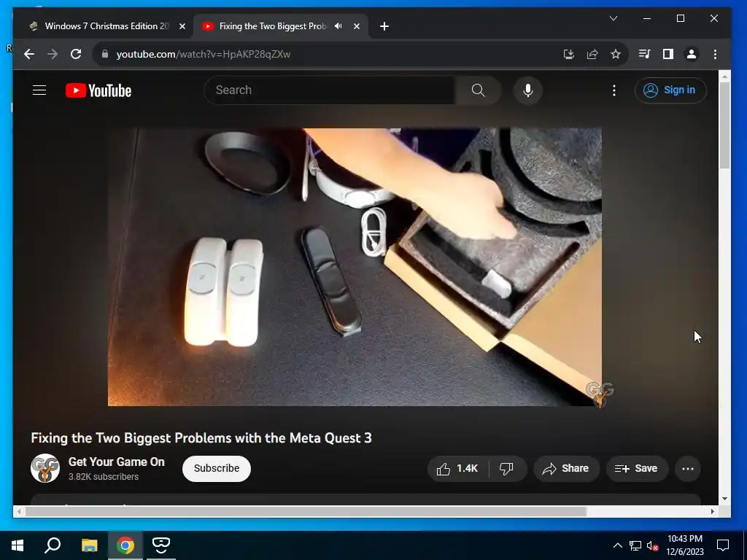Image resolution: width=747 pixels, height=560 pixels.
Task: Reload the YouTube page
Action: click(x=76, y=54)
